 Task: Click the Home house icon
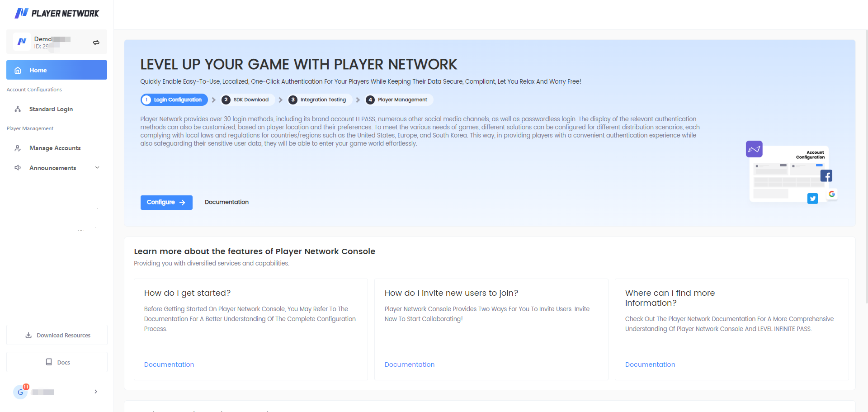coord(18,71)
